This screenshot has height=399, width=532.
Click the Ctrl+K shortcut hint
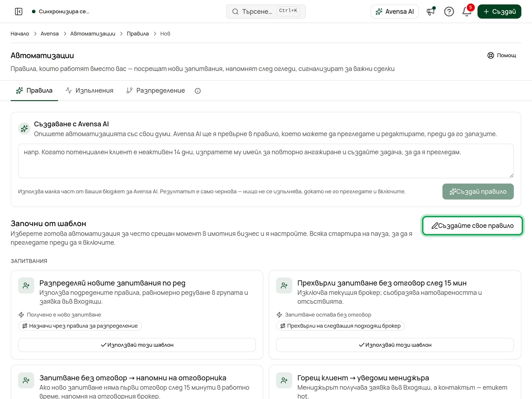(288, 11)
